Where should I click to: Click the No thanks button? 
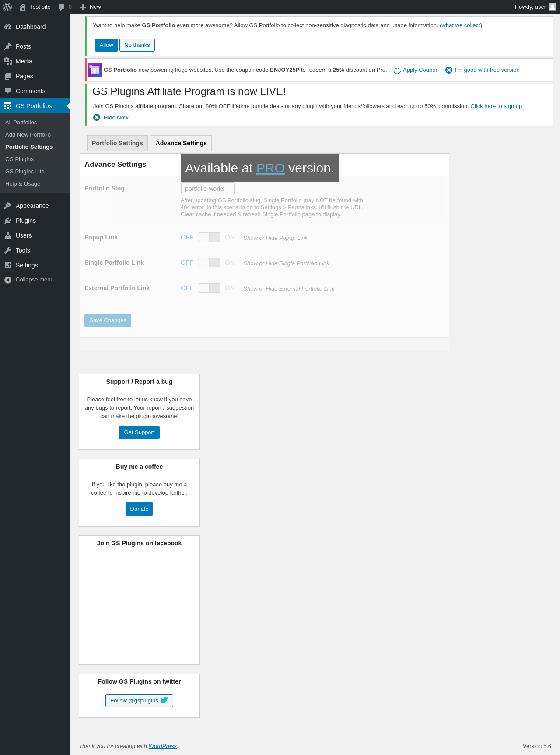coord(137,45)
